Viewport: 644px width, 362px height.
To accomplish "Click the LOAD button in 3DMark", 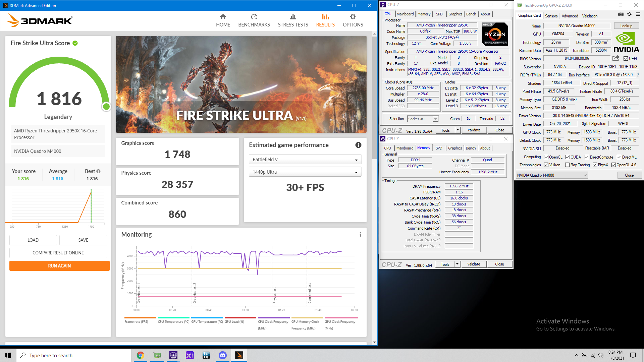I will [33, 240].
